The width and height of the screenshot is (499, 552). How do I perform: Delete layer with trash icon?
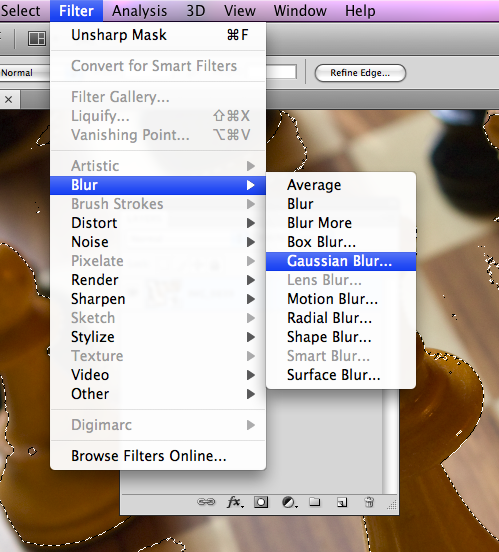(x=369, y=502)
